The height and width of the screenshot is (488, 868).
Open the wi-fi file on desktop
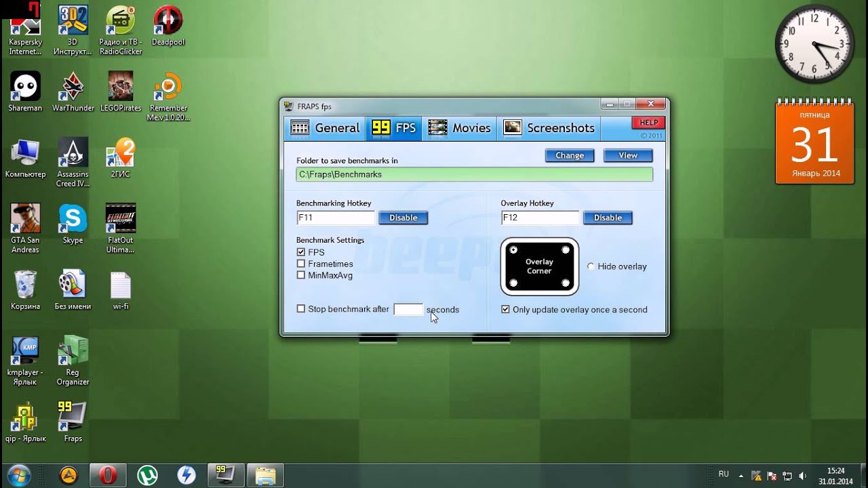point(121,291)
